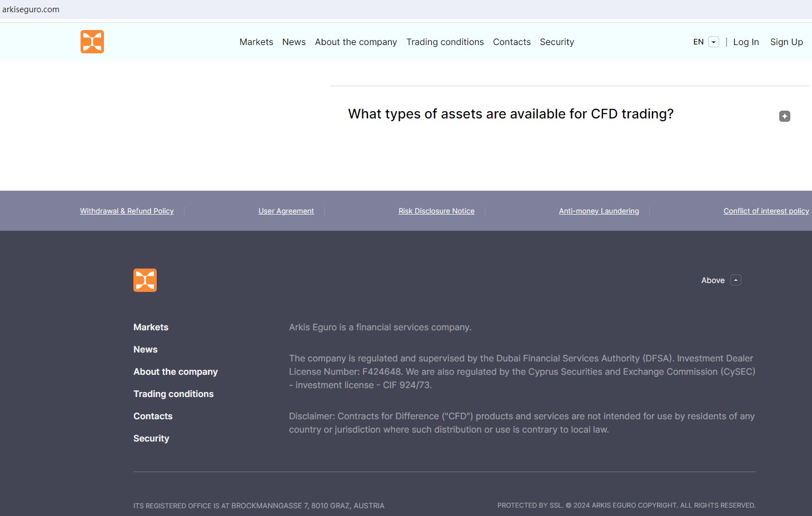The width and height of the screenshot is (812, 516).
Task: View the Risk Disclosure Notice
Action: coord(436,211)
